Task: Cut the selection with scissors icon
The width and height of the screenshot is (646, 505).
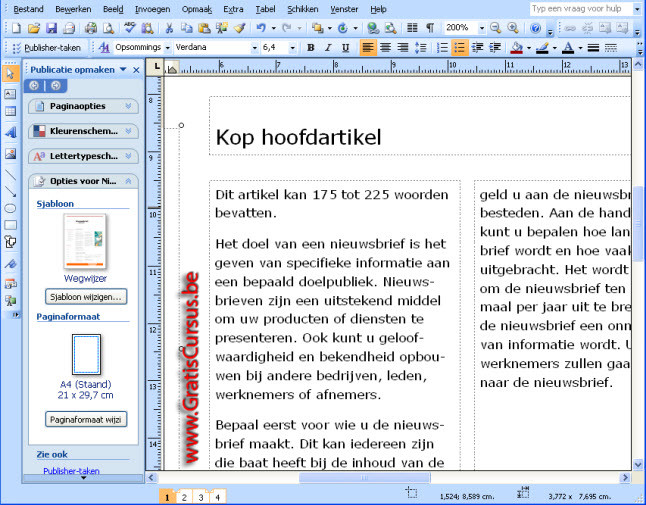Action: click(x=169, y=28)
